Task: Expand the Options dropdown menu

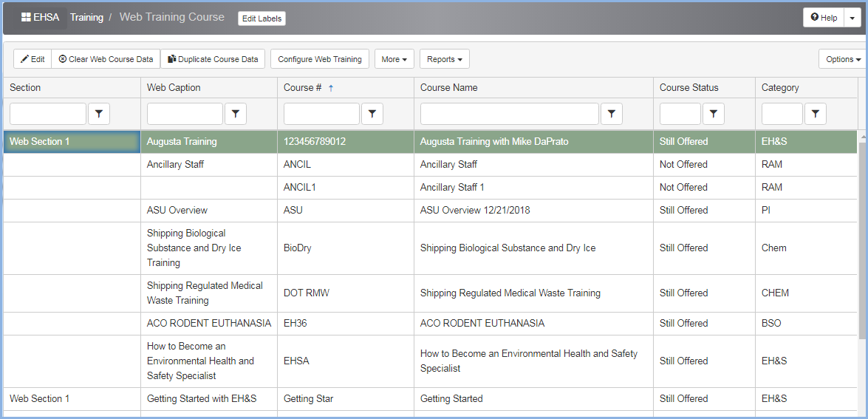Action: click(843, 59)
